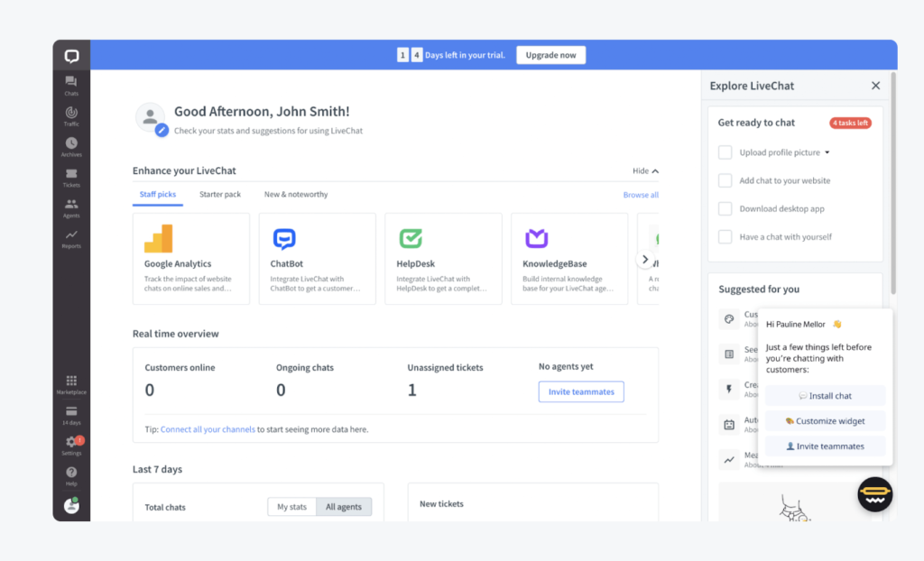
Task: Open the HelpDesk app card
Action: coord(443,259)
